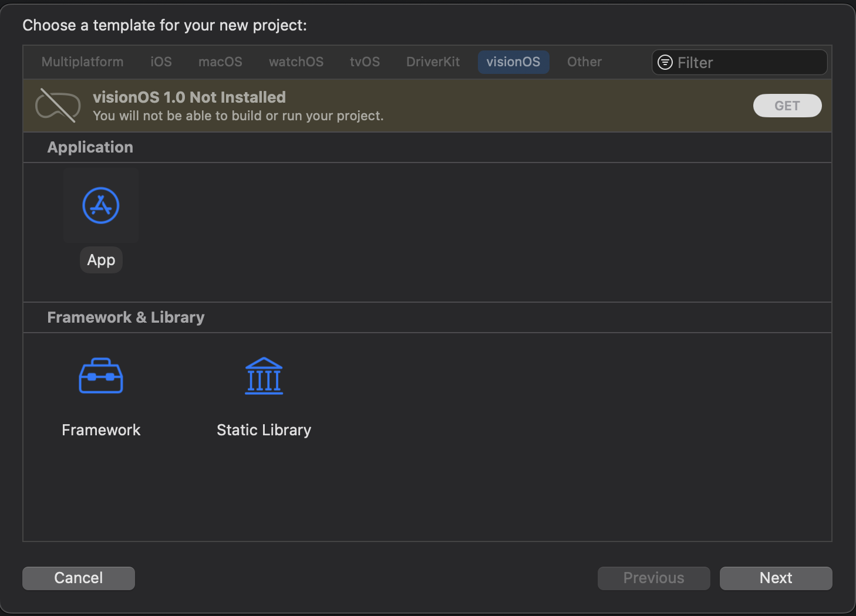Screen dimensions: 856x616
Task: Click the Next button
Action: coord(776,578)
